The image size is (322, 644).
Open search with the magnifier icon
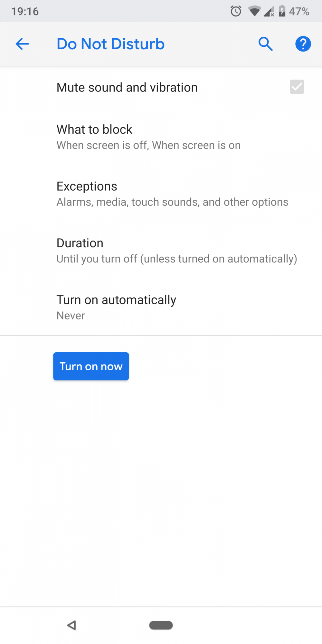point(266,44)
